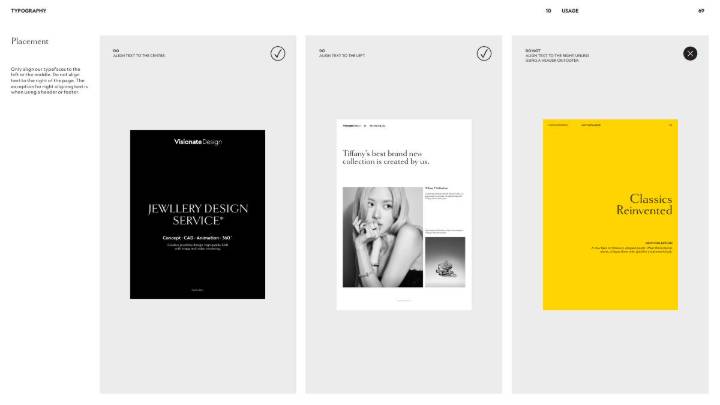Click the Classics Reinvented headline
Screen dimensions: 720x405
644,204
